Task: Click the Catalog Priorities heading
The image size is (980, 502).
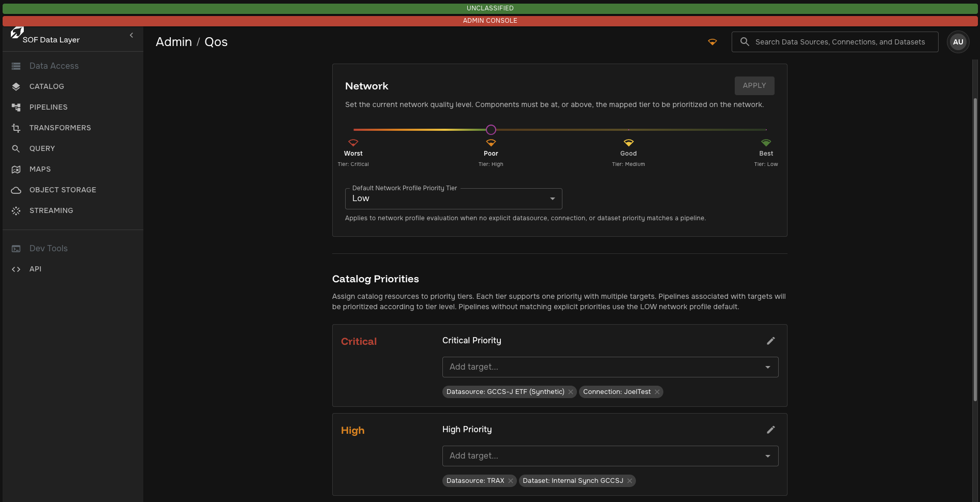Action: [x=376, y=279]
